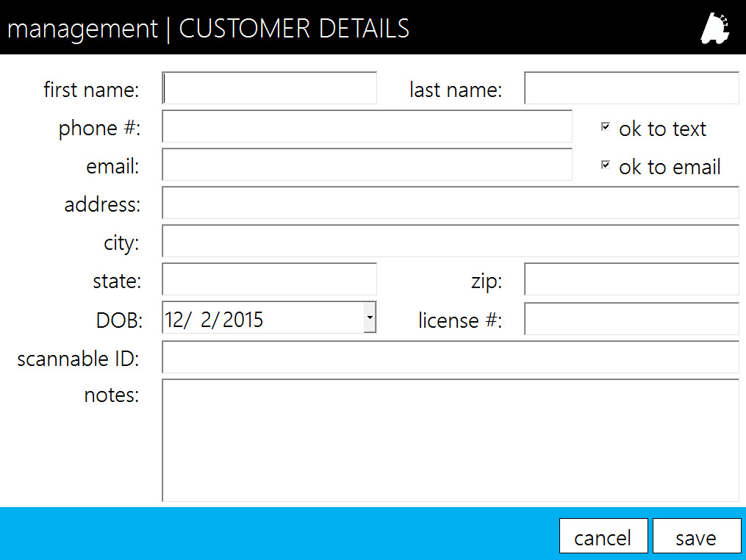
Task: Click into the email field
Action: point(367,165)
